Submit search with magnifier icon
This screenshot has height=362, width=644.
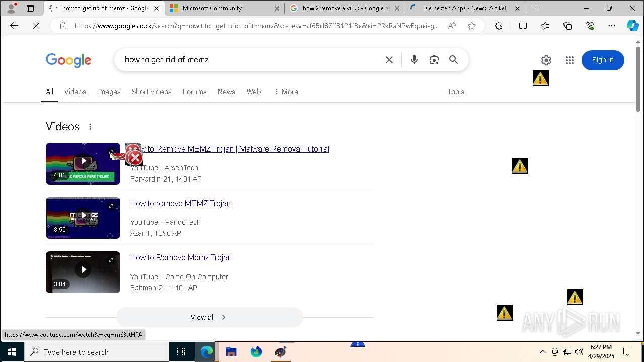454,60
